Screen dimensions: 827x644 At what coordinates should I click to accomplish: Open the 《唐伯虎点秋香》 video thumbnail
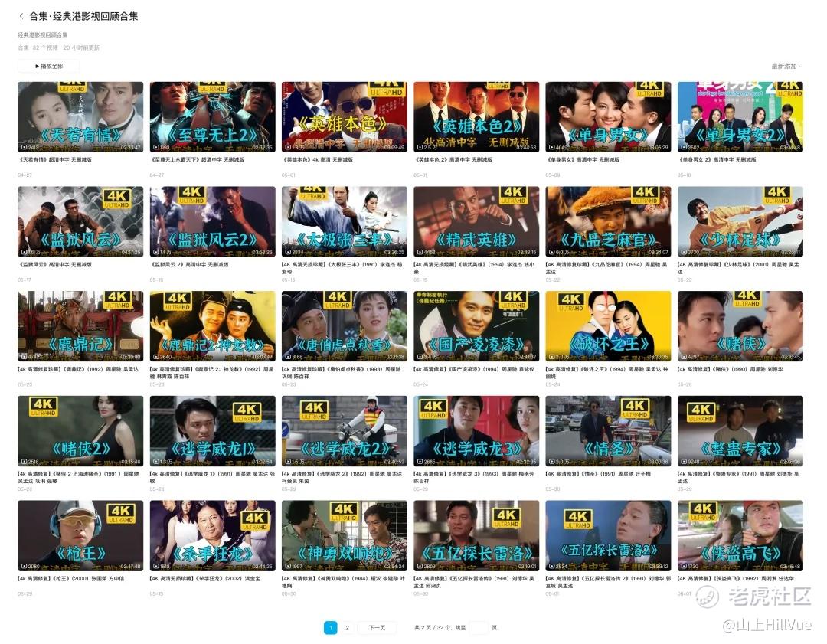(345, 326)
